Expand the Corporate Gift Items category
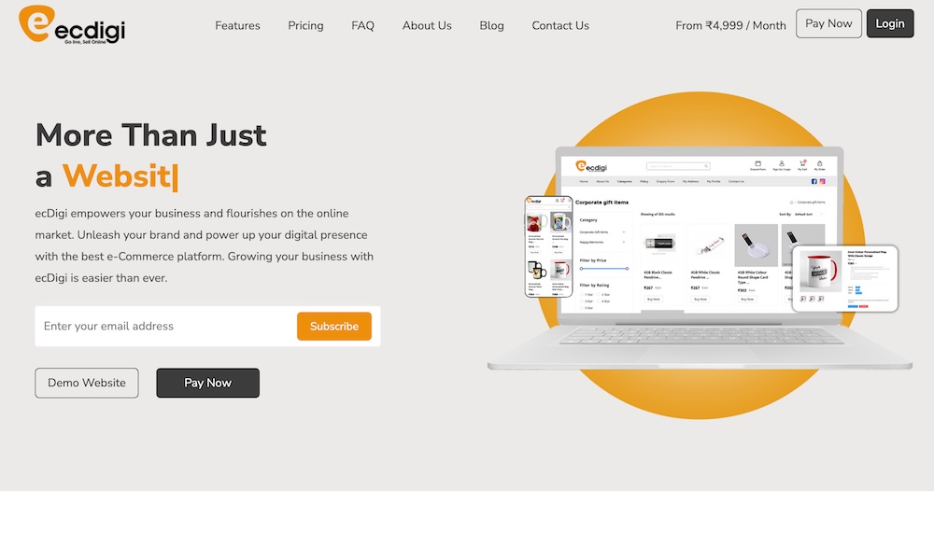The image size is (934, 560). (x=623, y=231)
